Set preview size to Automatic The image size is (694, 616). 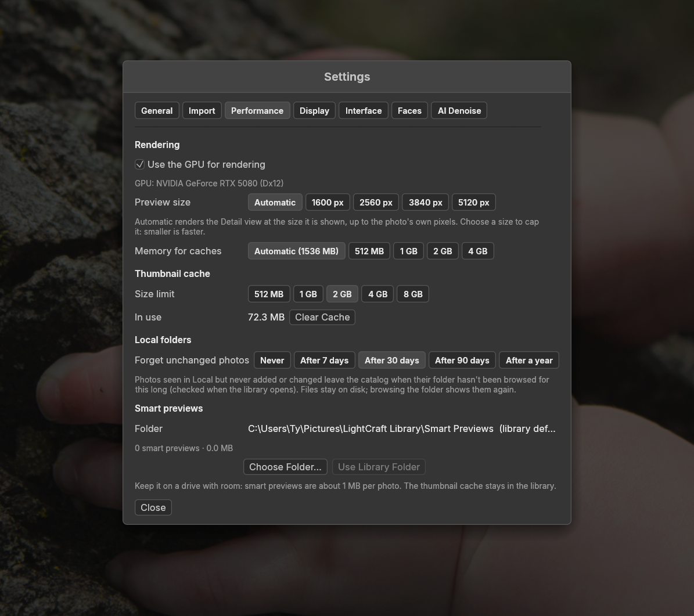click(x=275, y=202)
